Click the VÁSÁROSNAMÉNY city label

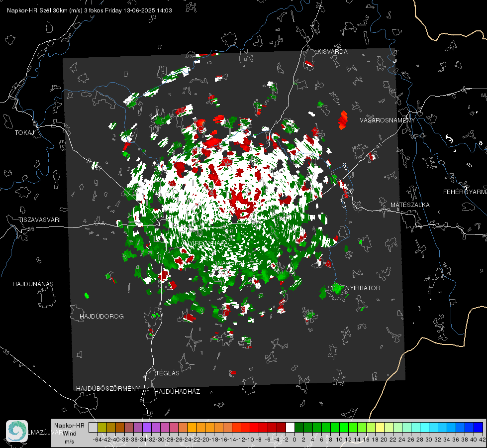click(388, 120)
